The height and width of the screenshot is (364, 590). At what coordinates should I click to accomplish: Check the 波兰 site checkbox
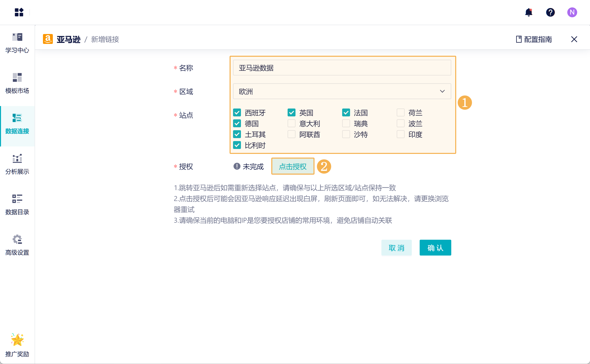pos(401,124)
